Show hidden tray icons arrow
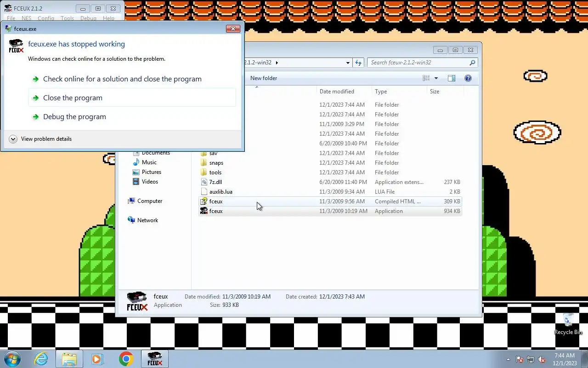This screenshot has height=368, width=588. coord(508,359)
